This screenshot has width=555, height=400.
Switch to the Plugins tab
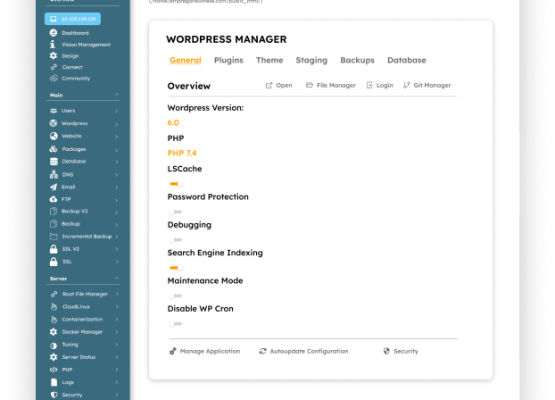229,60
